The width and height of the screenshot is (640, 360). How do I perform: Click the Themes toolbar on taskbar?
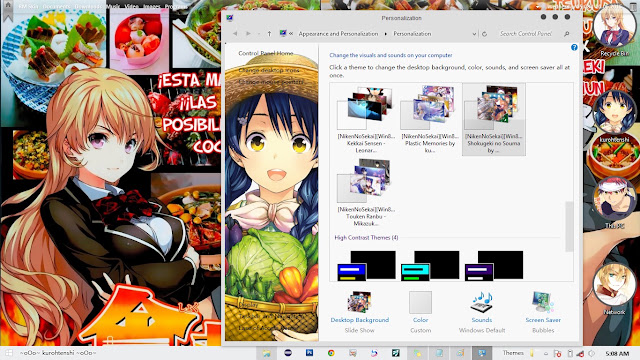point(513,353)
